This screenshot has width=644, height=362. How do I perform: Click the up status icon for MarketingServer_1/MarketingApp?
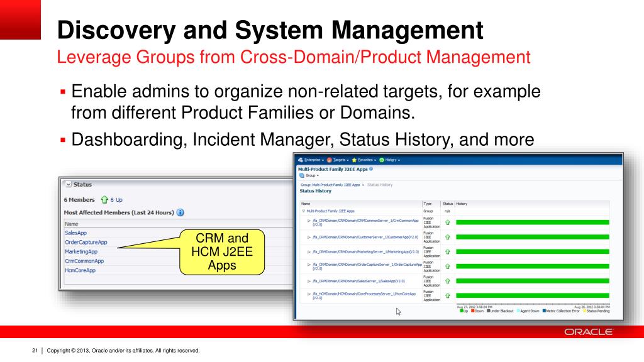(448, 251)
